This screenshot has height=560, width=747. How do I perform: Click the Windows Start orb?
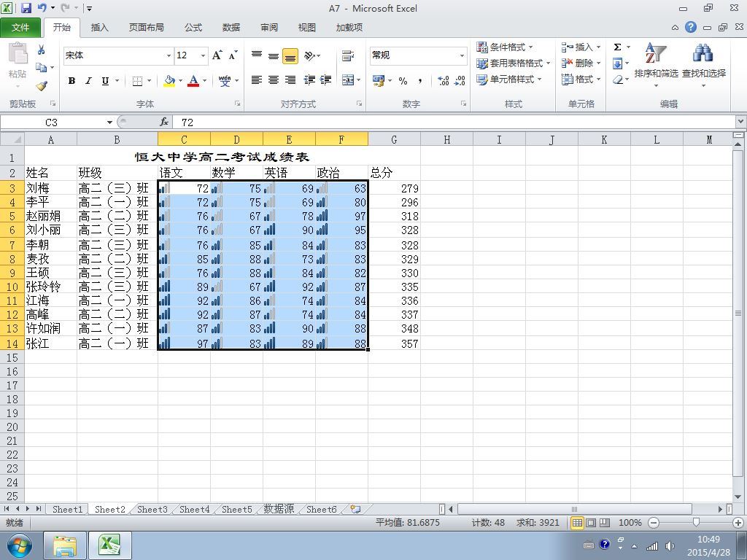(18, 545)
